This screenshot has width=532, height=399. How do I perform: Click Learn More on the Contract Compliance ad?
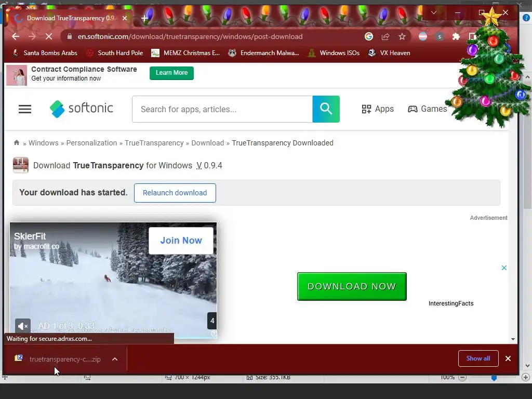[171, 73]
